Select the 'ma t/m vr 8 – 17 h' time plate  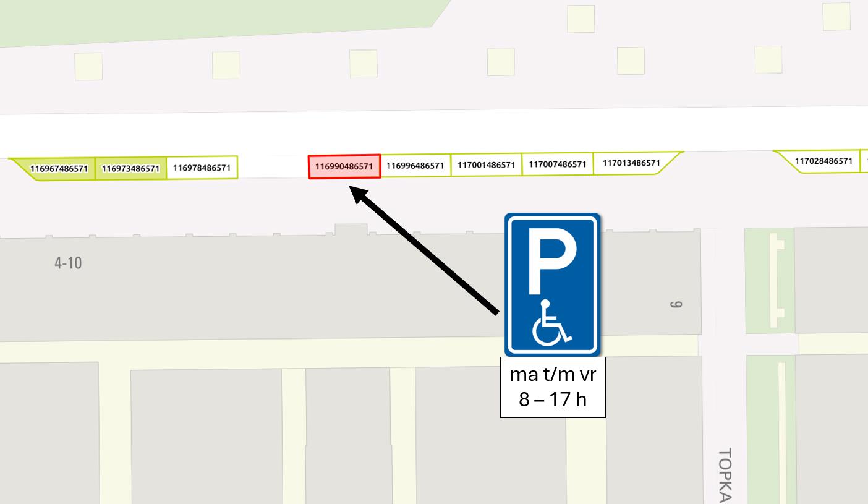pyautogui.click(x=553, y=387)
